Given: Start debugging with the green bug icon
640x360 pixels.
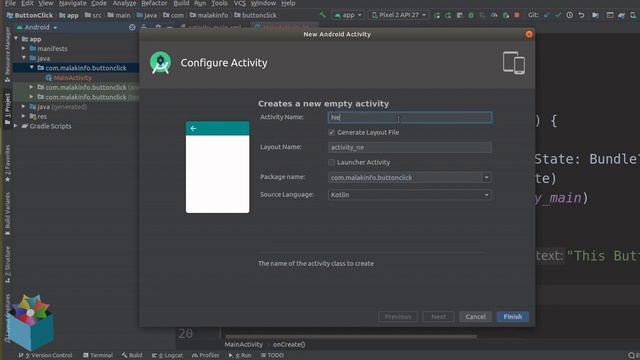Looking at the screenshot, I should click(x=471, y=15).
